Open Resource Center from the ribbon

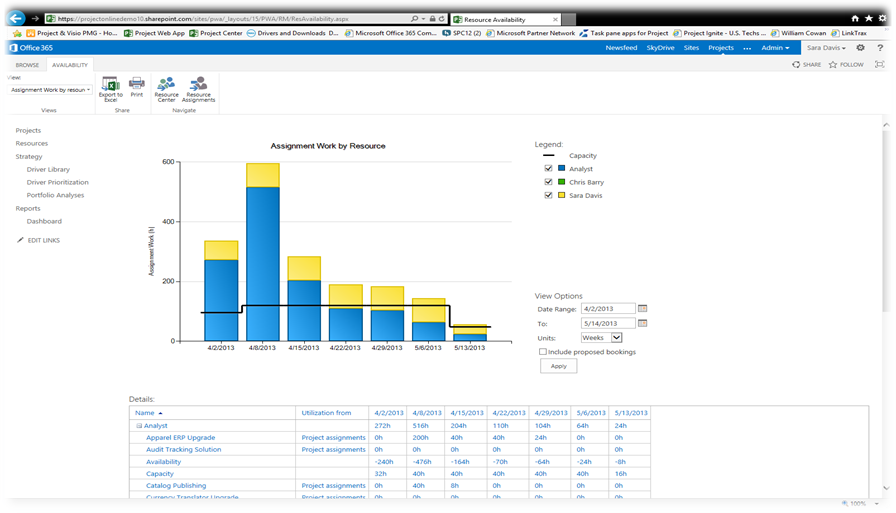coord(166,85)
